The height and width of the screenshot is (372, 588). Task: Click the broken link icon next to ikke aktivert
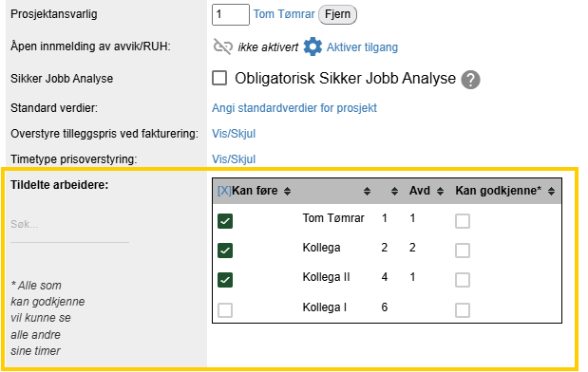[222, 46]
